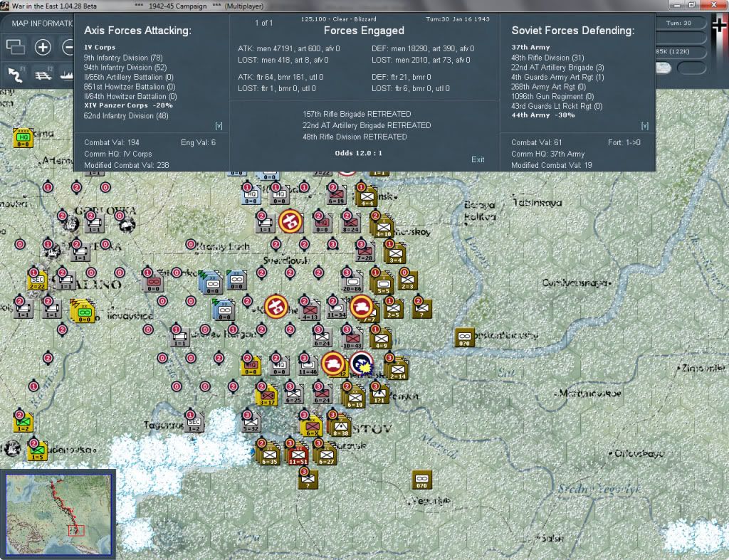The width and height of the screenshot is (729, 560).
Task: Select the 0?0 Soviet counter north of Yegorlyk
Action: click(x=421, y=480)
